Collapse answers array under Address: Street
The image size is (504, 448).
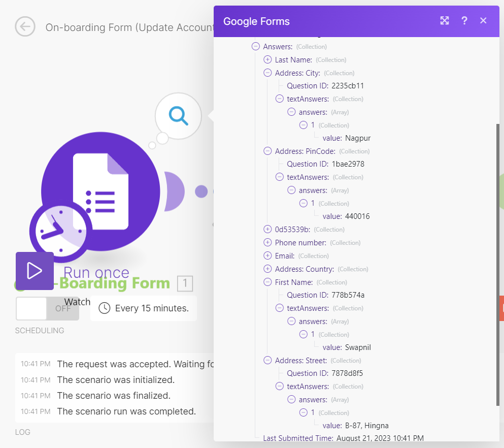pyautogui.click(x=291, y=399)
